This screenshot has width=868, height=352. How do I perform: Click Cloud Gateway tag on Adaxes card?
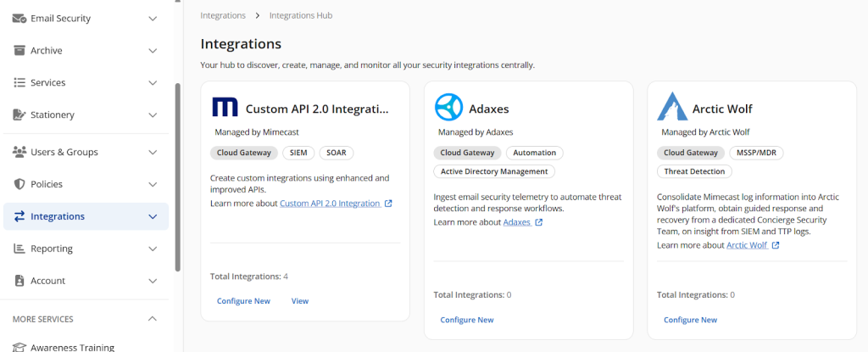467,153
